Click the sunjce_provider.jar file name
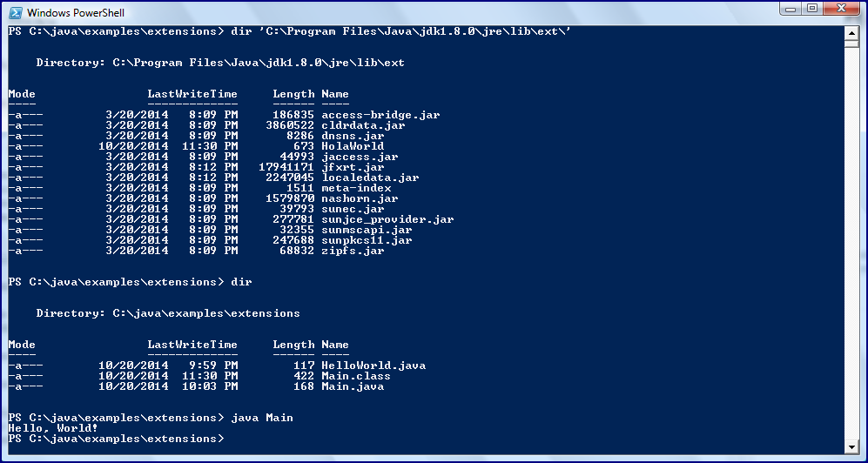 point(387,219)
